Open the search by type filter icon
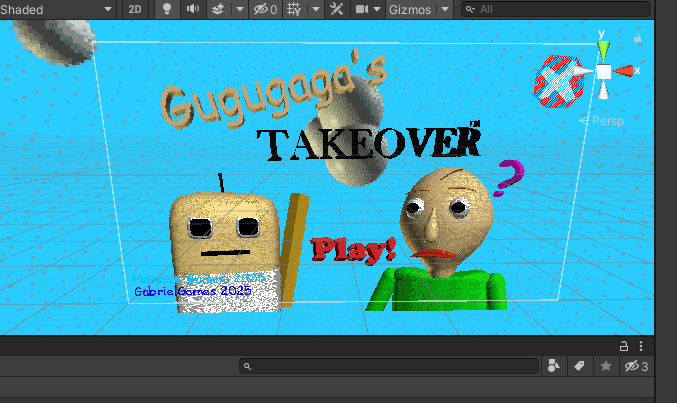The width and height of the screenshot is (677, 403). click(x=554, y=366)
